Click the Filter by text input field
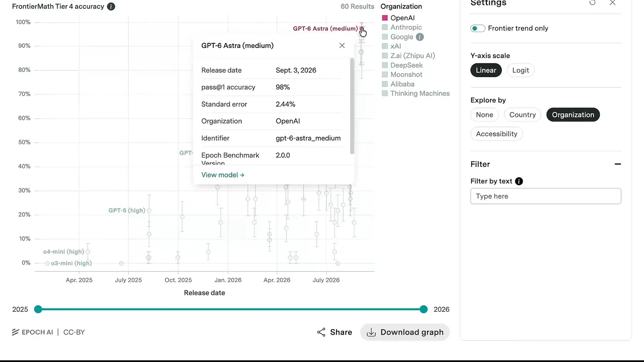The height and width of the screenshot is (362, 644). pyautogui.click(x=546, y=196)
